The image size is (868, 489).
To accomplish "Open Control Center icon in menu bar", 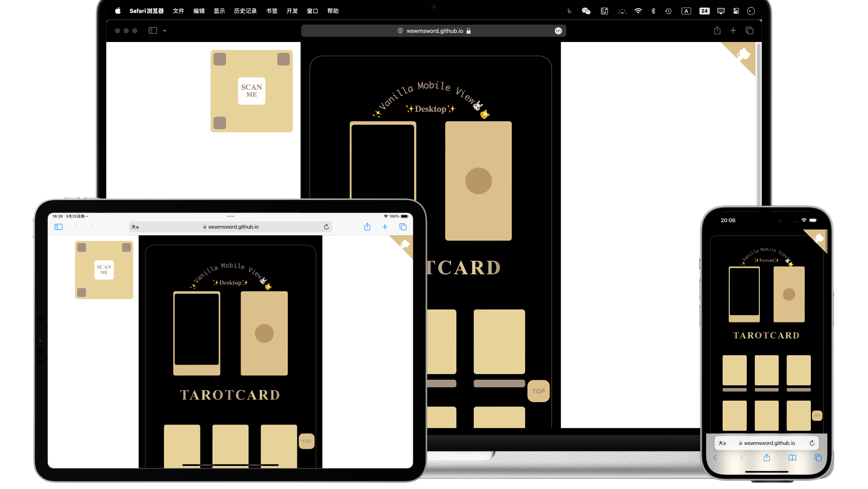I will pos(736,11).
